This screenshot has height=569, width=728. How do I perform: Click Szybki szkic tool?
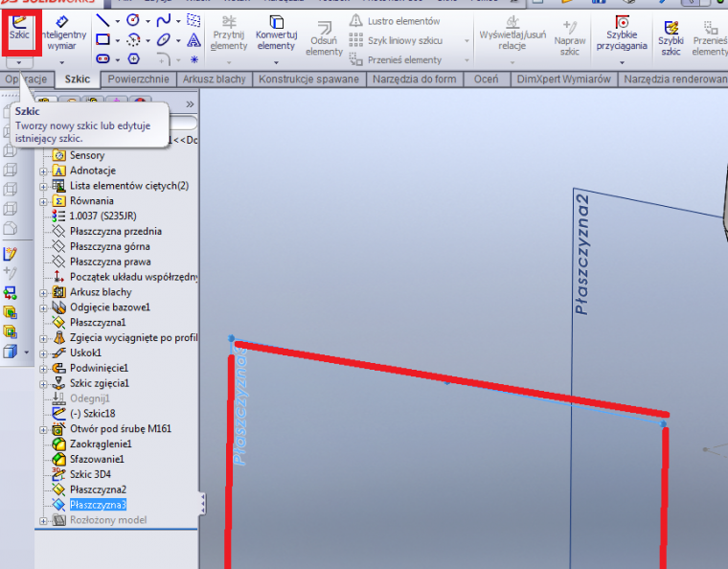(671, 38)
